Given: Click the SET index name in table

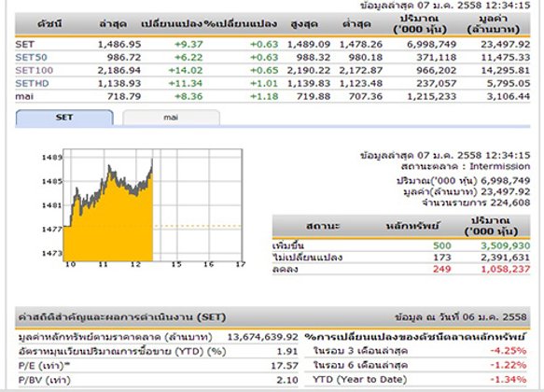Looking at the screenshot, I should pos(24,45).
